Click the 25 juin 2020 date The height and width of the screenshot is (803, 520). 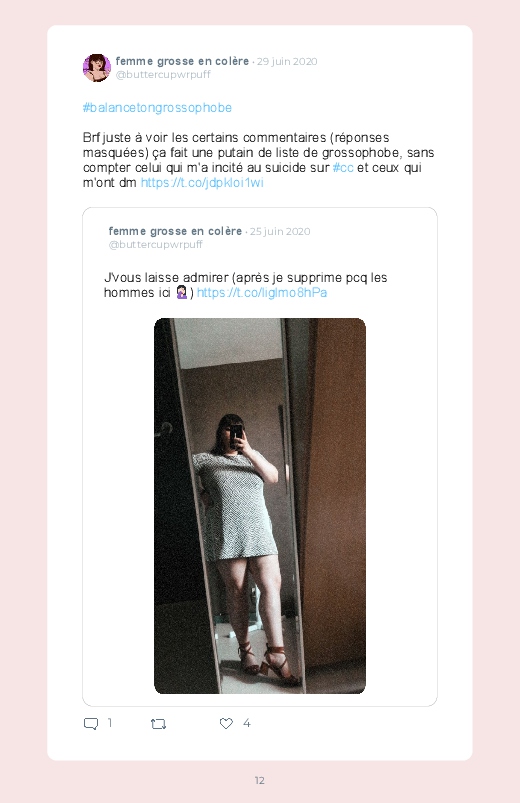[280, 231]
